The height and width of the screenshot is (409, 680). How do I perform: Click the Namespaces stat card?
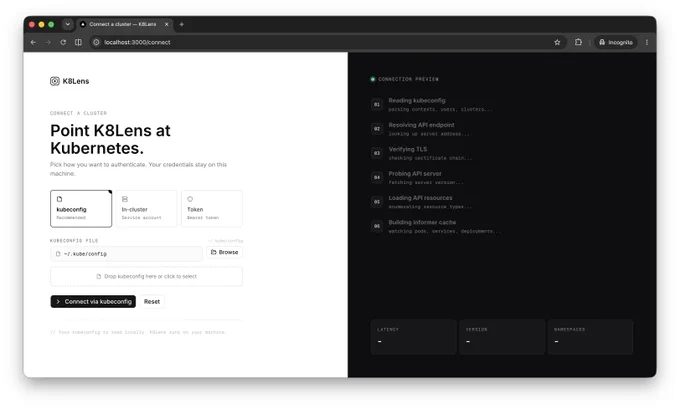coord(591,337)
